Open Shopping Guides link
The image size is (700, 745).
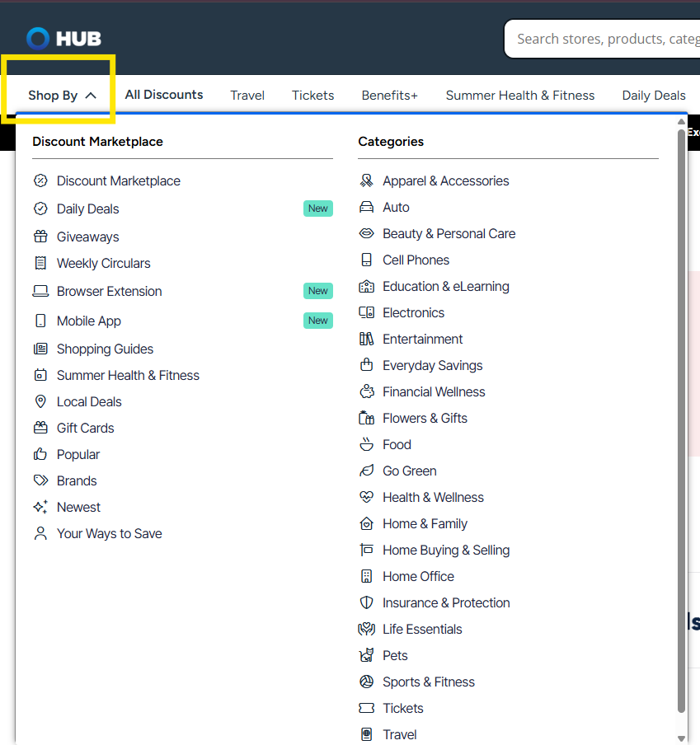(105, 349)
